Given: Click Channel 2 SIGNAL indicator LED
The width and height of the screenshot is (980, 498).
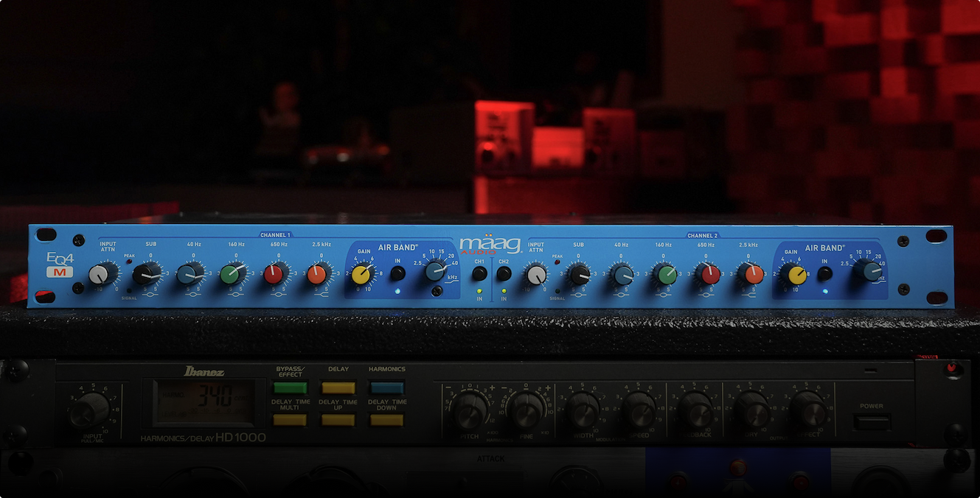Looking at the screenshot, I should click(557, 291).
